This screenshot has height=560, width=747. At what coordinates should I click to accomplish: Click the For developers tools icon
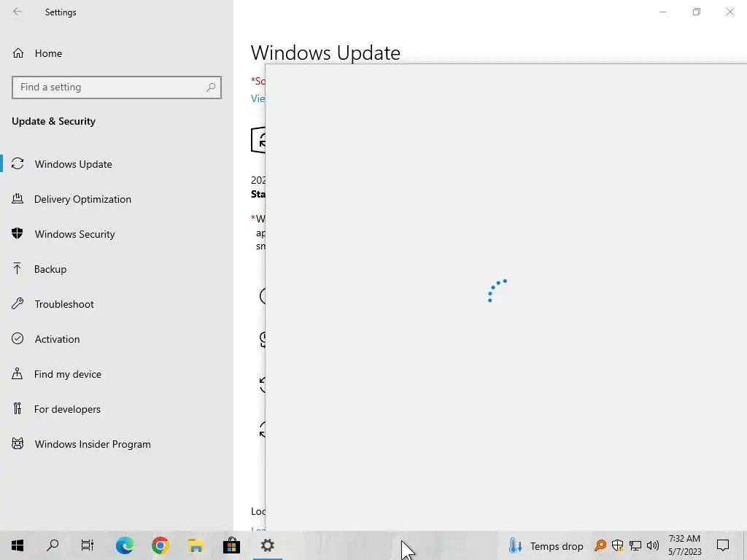click(x=18, y=408)
